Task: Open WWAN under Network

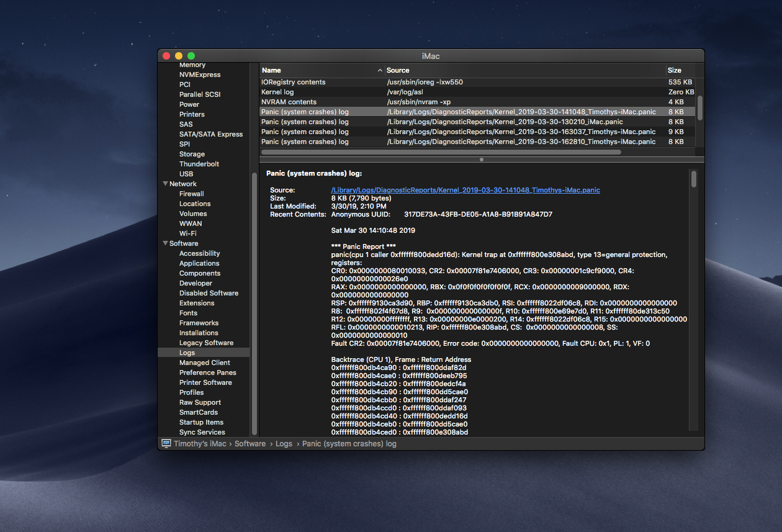Action: pyautogui.click(x=191, y=223)
